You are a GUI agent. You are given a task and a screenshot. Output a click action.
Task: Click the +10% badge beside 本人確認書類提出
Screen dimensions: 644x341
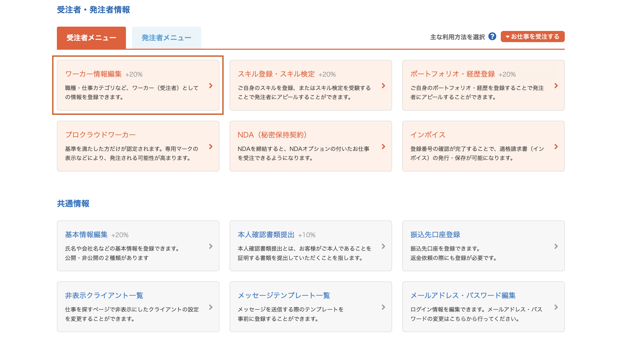pos(307,235)
